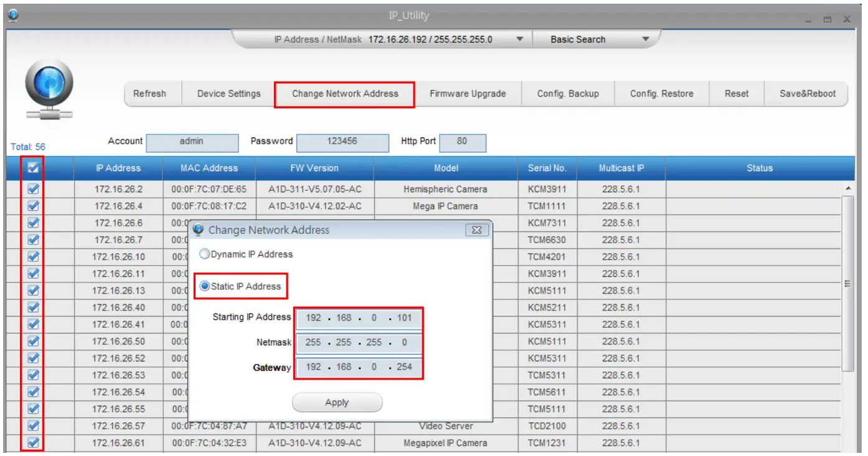The width and height of the screenshot is (868, 456).
Task: Click in the Password field
Action: (342, 142)
